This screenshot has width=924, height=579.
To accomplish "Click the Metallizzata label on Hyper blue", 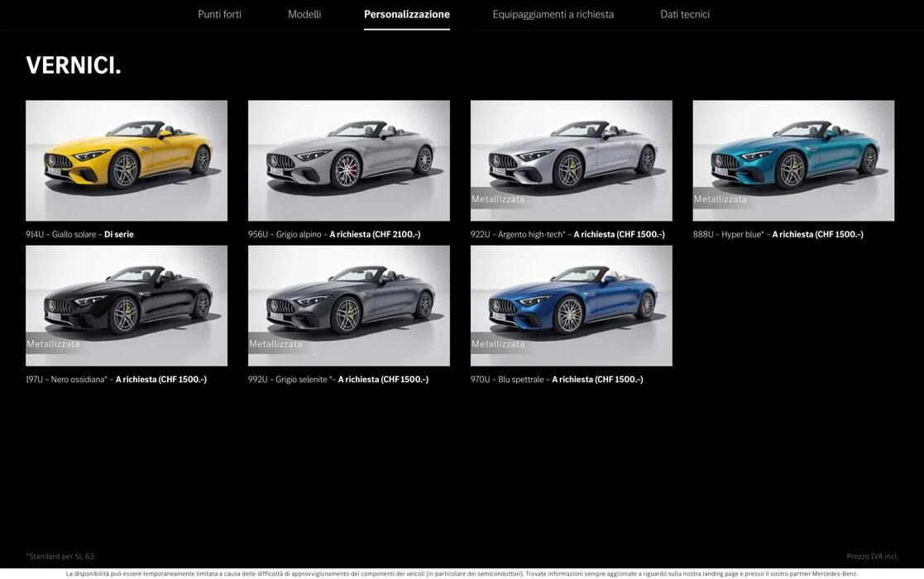I will tap(720, 198).
